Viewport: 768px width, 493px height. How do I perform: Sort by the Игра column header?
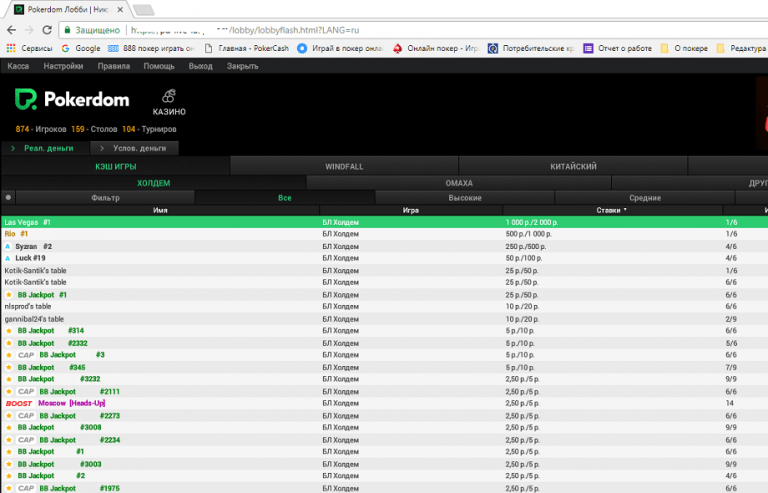click(410, 210)
